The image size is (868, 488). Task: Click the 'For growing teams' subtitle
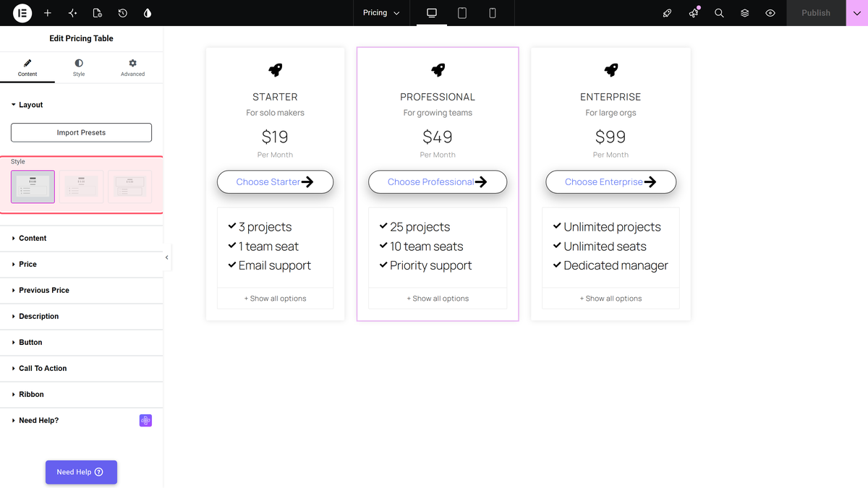[438, 113]
